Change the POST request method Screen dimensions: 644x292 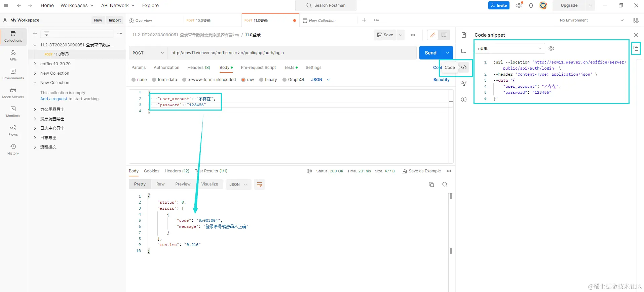148,53
